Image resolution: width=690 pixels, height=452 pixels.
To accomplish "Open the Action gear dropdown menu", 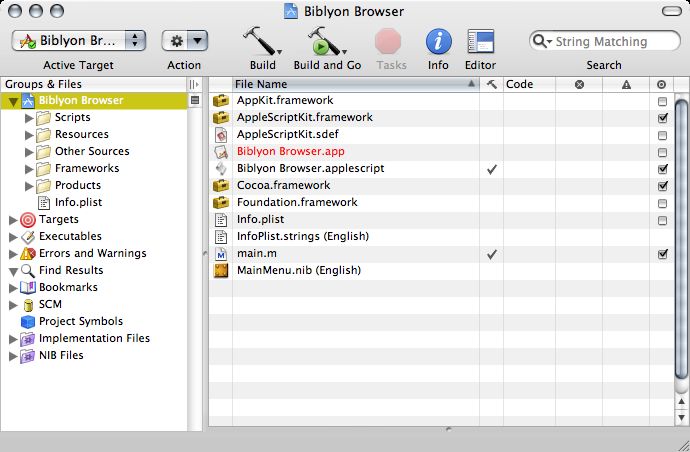I will click(184, 41).
